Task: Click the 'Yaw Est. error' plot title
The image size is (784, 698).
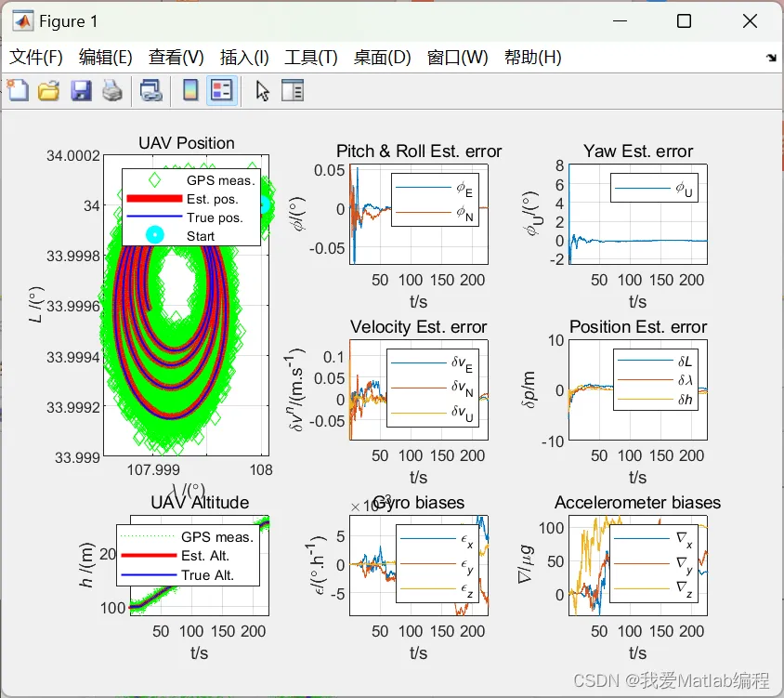Action: point(638,151)
